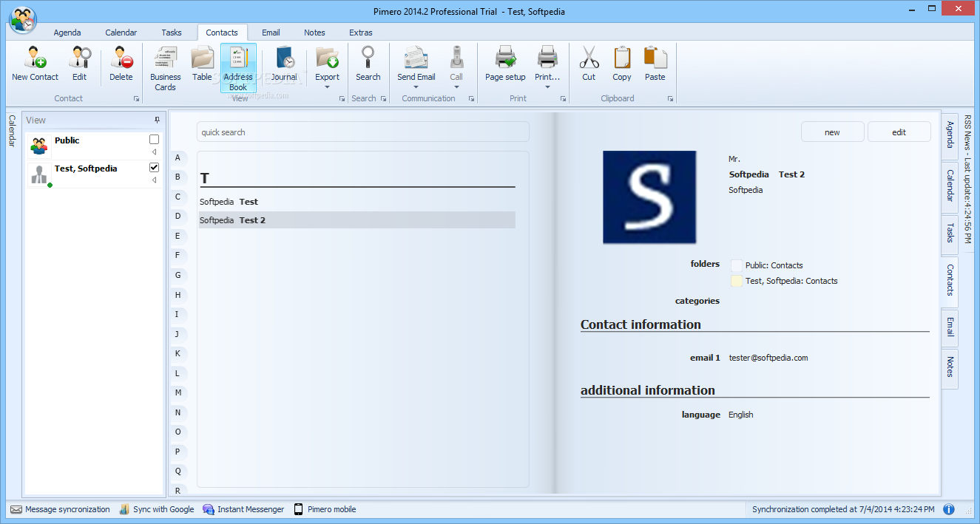980x524 pixels.
Task: Click the Copy clipboard icon
Action: pos(622,58)
